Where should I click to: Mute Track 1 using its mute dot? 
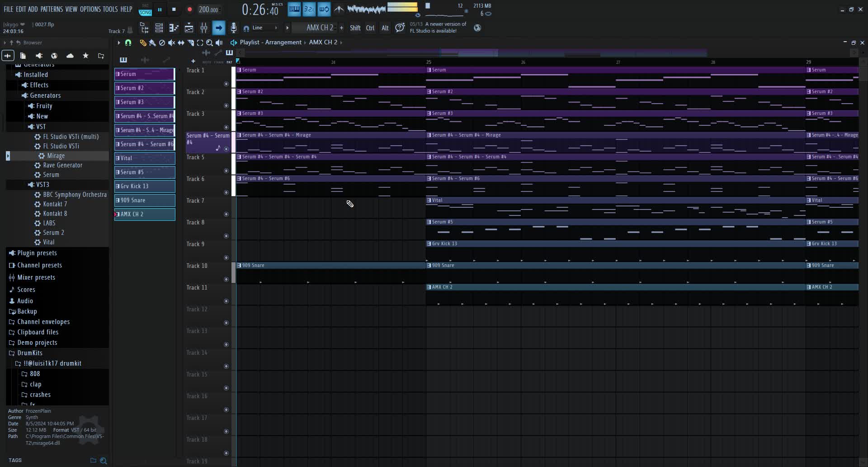tap(226, 84)
